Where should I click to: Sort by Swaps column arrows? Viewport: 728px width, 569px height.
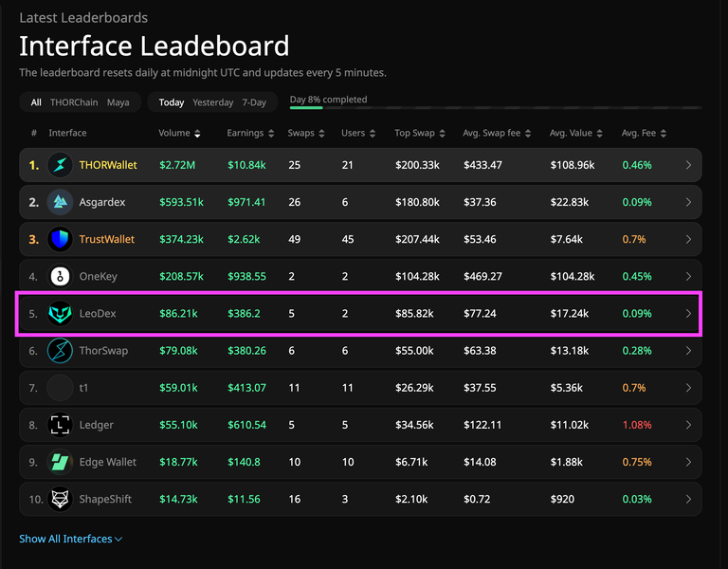(321, 134)
